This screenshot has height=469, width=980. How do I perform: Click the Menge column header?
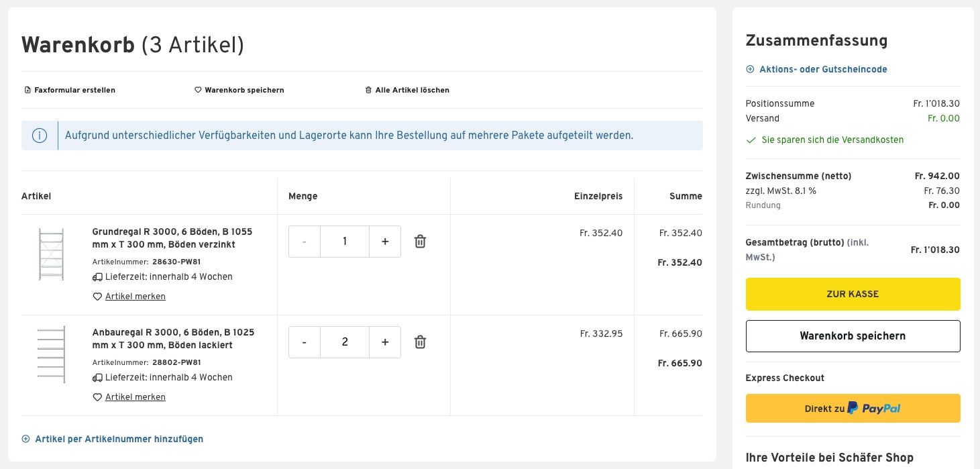(303, 197)
